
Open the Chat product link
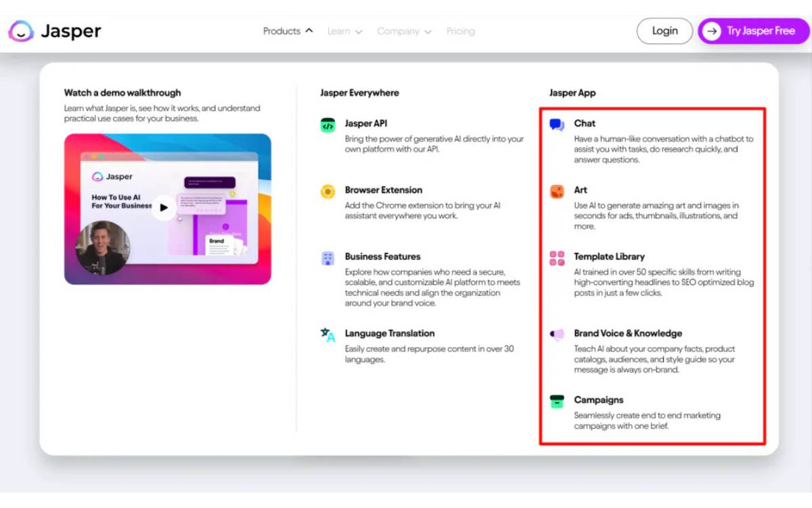[x=585, y=123]
